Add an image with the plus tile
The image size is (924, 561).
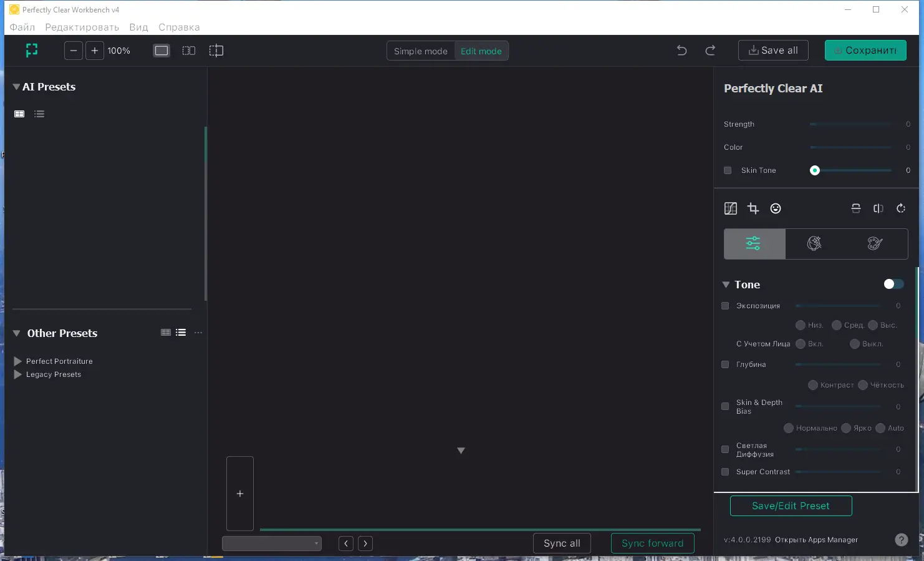[x=240, y=494]
